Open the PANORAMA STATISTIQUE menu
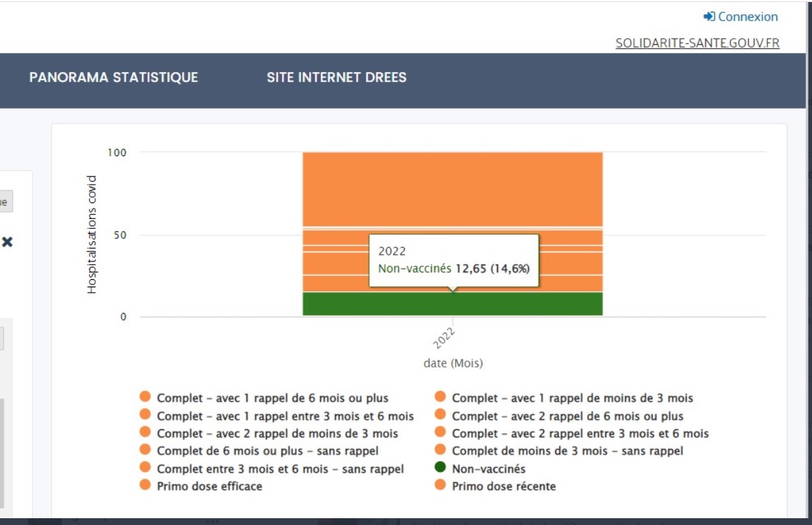Viewport: 812px width, 525px height. (x=113, y=77)
